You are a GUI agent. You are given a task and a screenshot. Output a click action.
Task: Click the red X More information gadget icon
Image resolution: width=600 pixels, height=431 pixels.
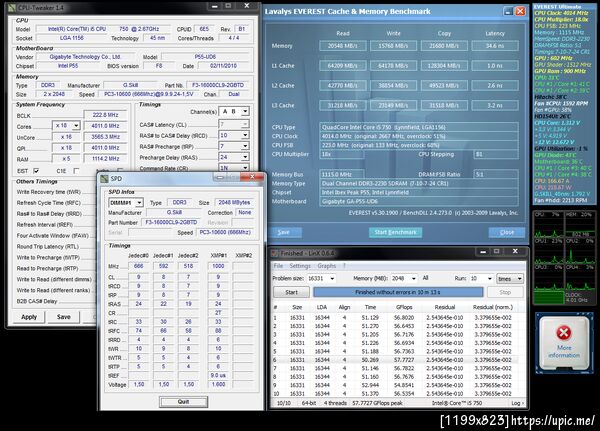pyautogui.click(x=564, y=332)
